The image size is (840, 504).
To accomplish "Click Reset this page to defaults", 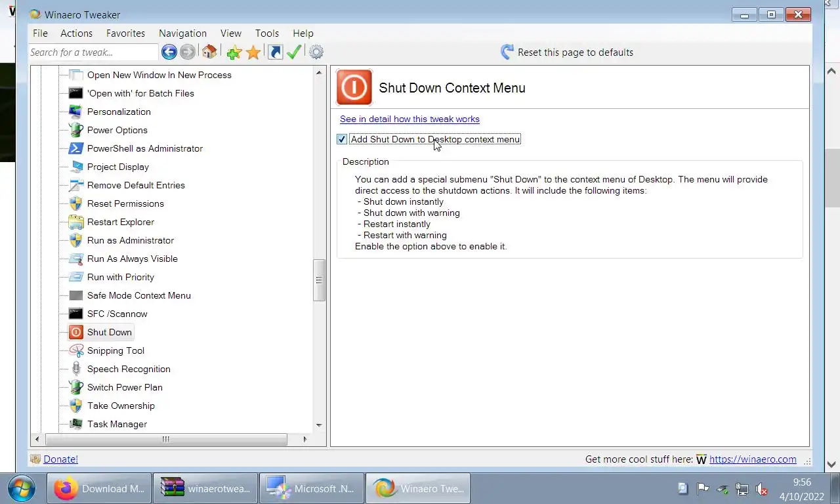I will [x=575, y=52].
